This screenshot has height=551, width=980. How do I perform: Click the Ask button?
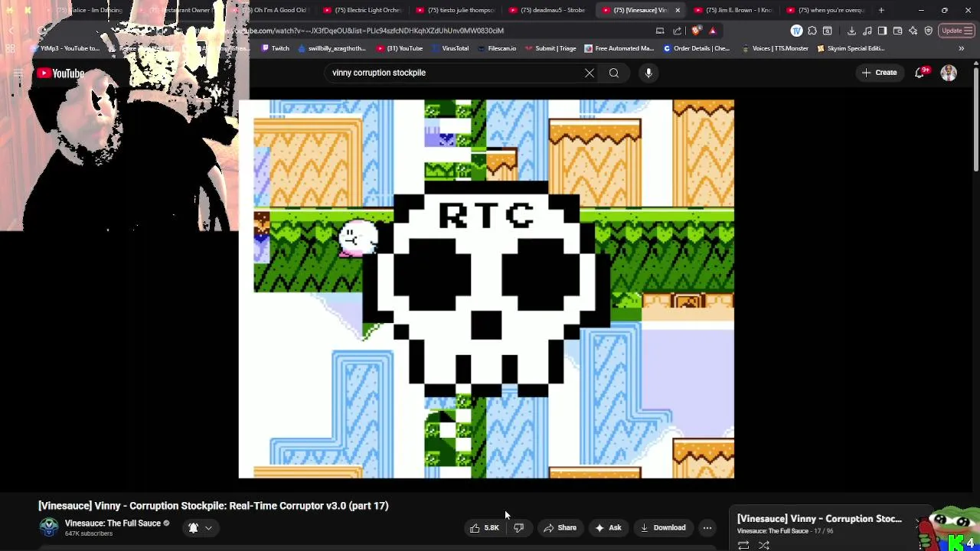(609, 527)
